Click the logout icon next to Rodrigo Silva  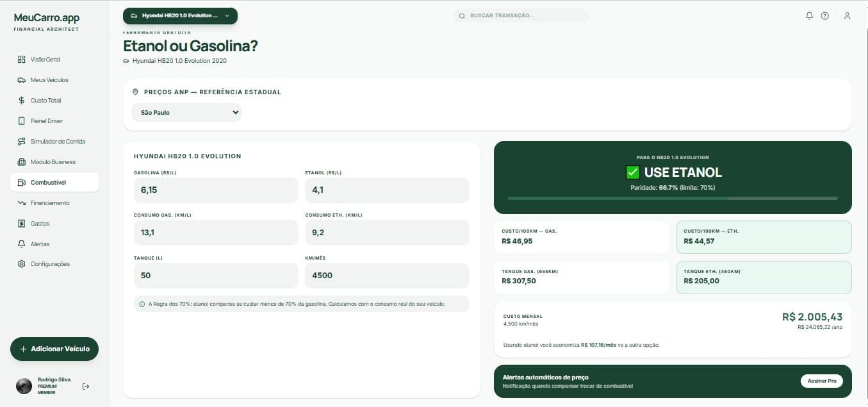click(x=86, y=386)
